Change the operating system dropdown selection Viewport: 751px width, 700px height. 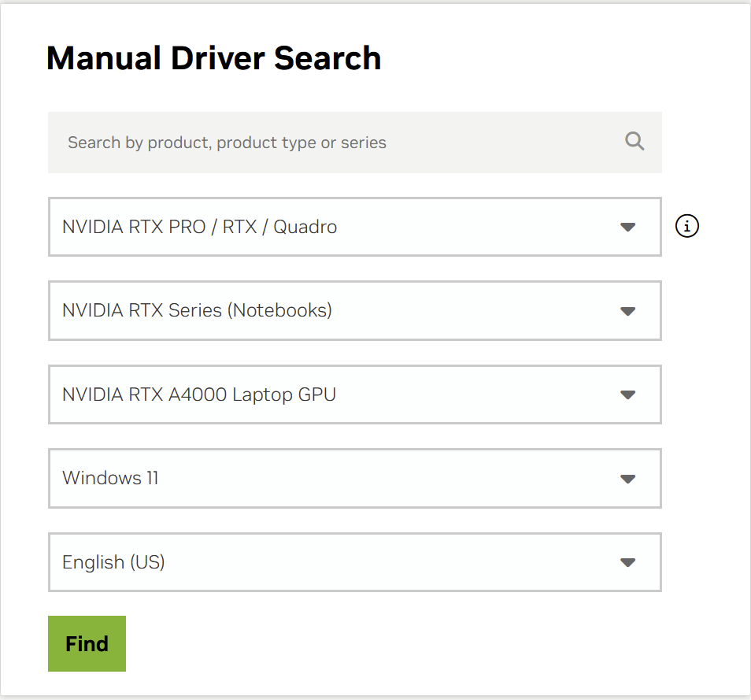pos(354,479)
